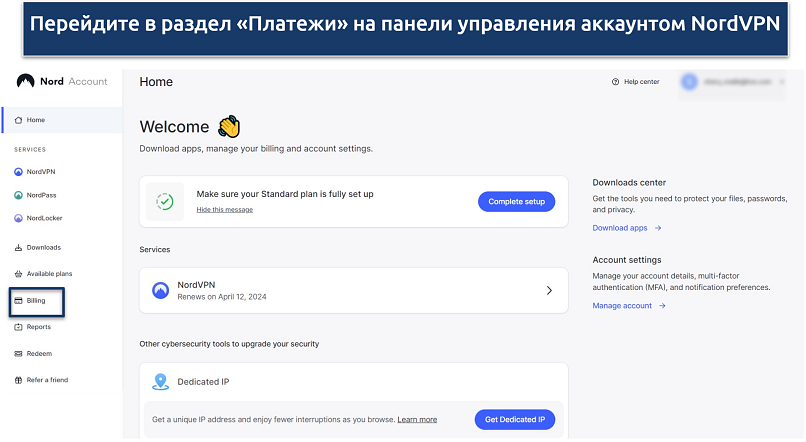Viewport: 806px width, 442px height.
Task: Select the NordVPN service icon in sidebar
Action: tap(19, 172)
